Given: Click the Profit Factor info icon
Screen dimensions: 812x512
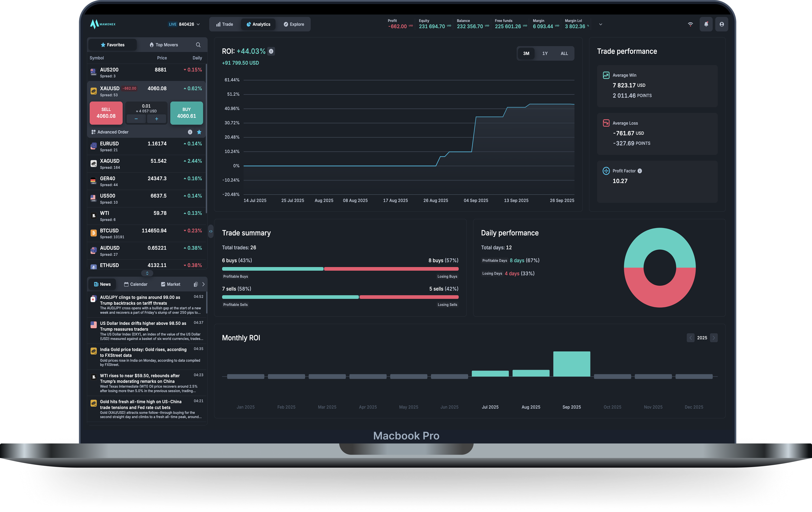Looking at the screenshot, I should pyautogui.click(x=640, y=171).
